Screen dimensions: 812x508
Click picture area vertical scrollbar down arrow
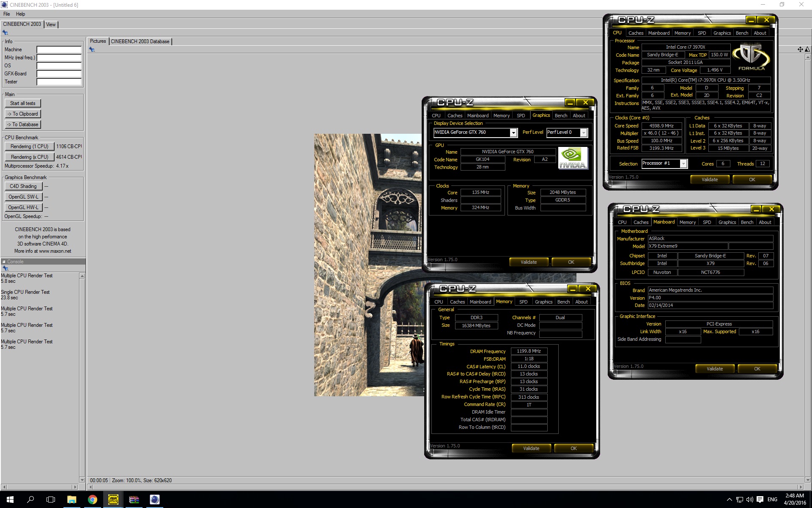(x=808, y=480)
